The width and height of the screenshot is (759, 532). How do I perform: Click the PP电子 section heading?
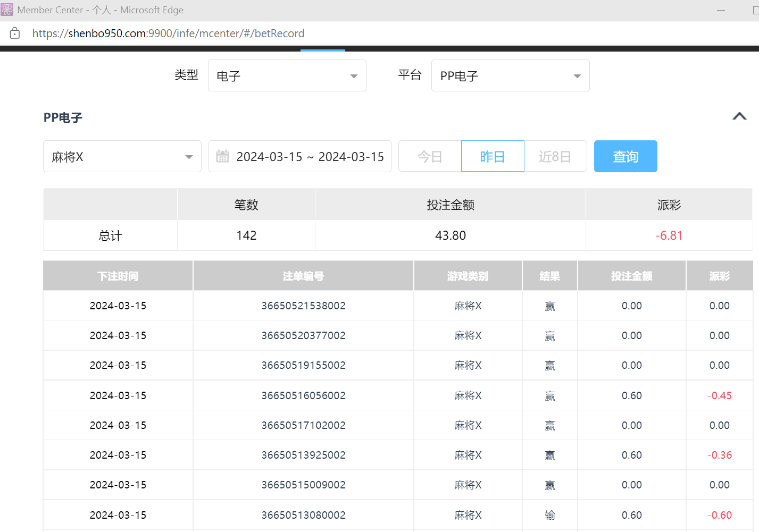click(x=63, y=117)
